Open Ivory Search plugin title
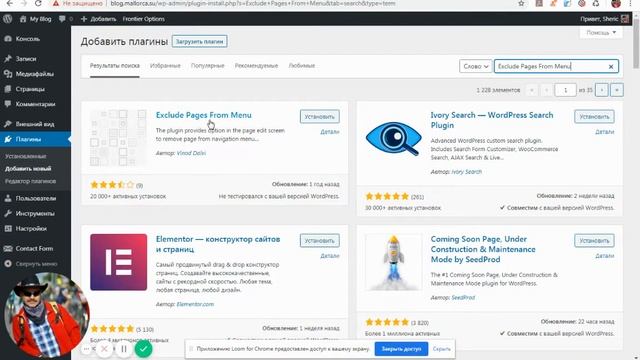The image size is (640, 360). pyautogui.click(x=492, y=120)
